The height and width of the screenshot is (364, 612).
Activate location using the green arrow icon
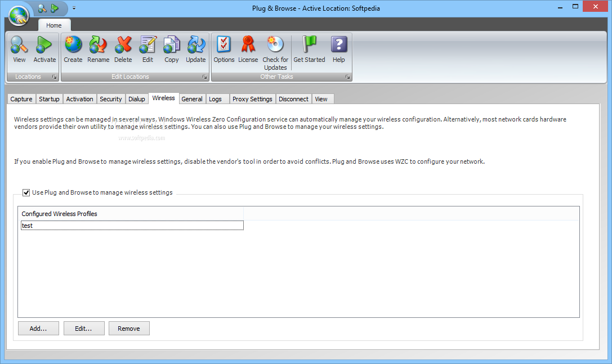[x=44, y=50]
